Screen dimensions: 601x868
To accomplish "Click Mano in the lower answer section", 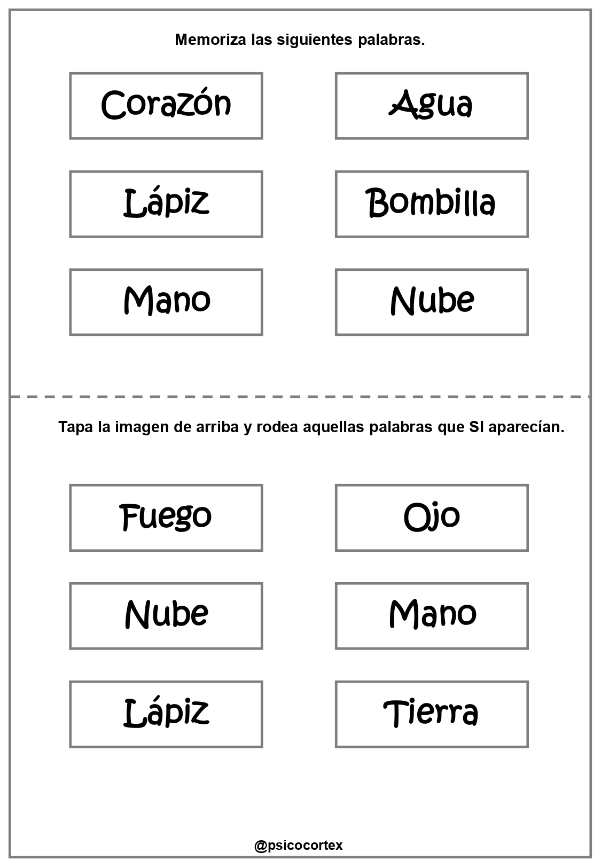I will 432,616.
